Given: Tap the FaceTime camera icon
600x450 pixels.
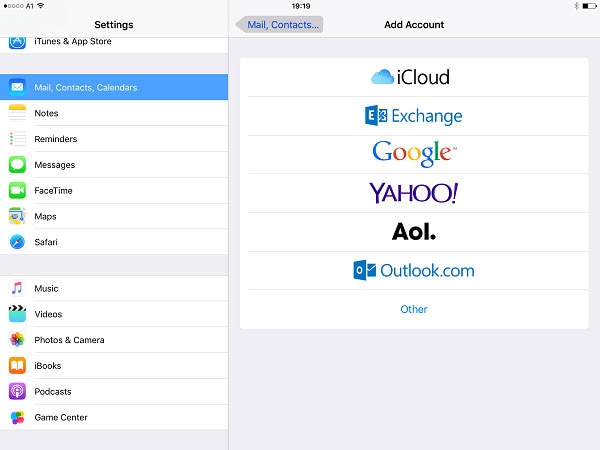Looking at the screenshot, I should pyautogui.click(x=17, y=191).
